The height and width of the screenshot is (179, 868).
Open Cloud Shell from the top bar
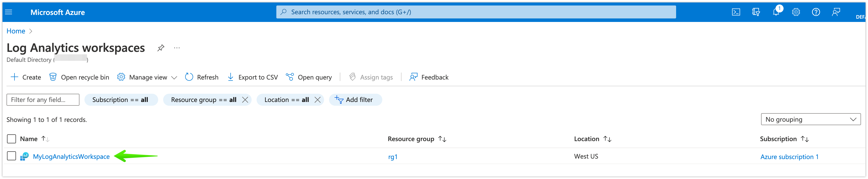736,12
